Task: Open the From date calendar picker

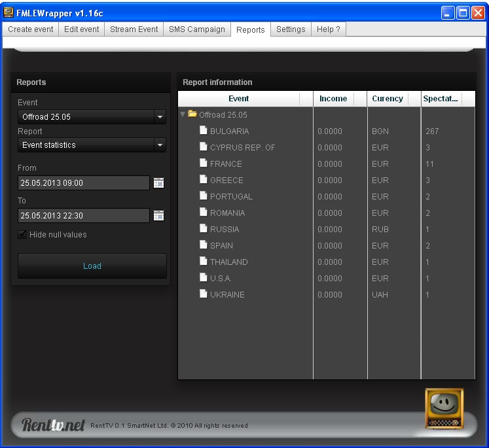Action: pos(158,183)
